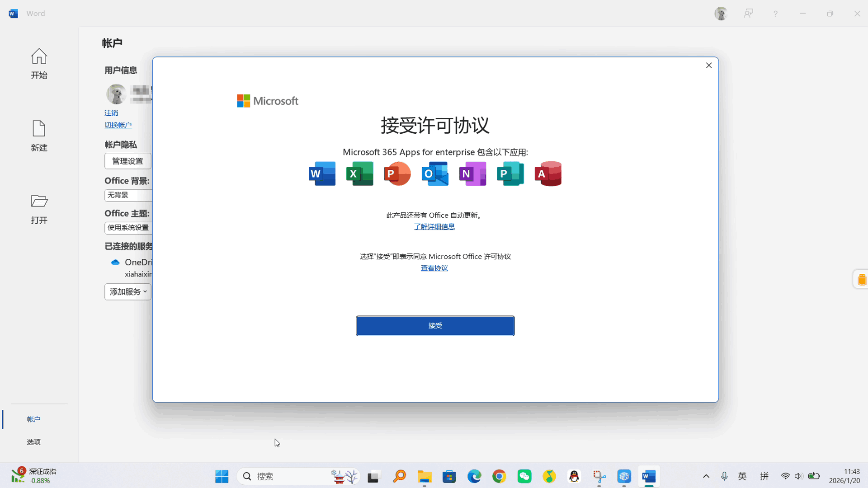Click the PowerPoint icon in the license dialog
The height and width of the screenshot is (488, 868).
pyautogui.click(x=397, y=174)
